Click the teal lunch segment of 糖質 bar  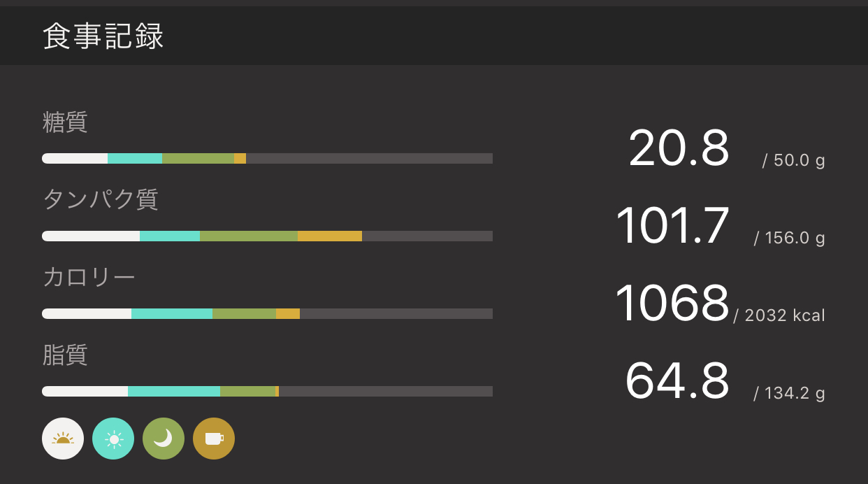click(135, 159)
